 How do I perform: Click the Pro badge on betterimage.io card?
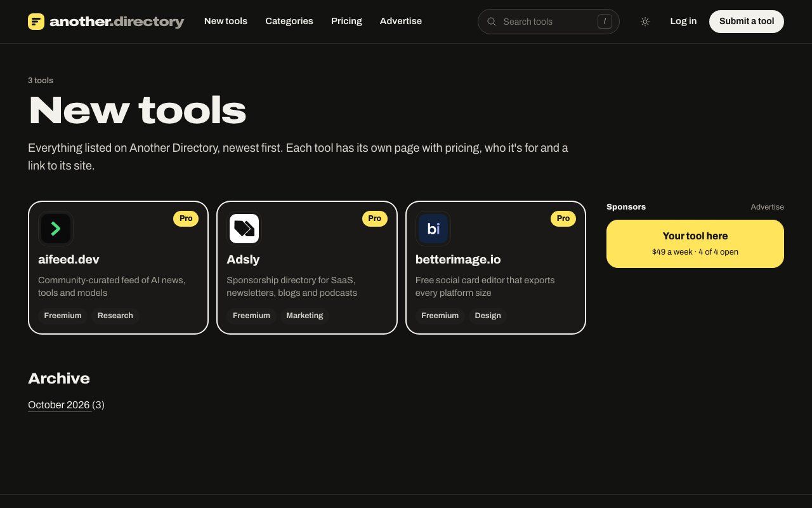(x=563, y=218)
